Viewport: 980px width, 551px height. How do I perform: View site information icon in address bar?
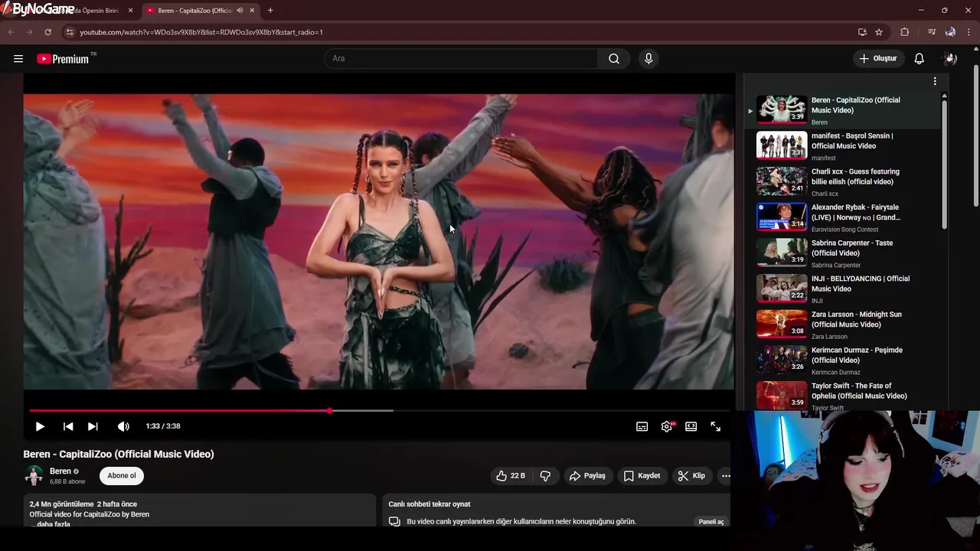pyautogui.click(x=70, y=32)
